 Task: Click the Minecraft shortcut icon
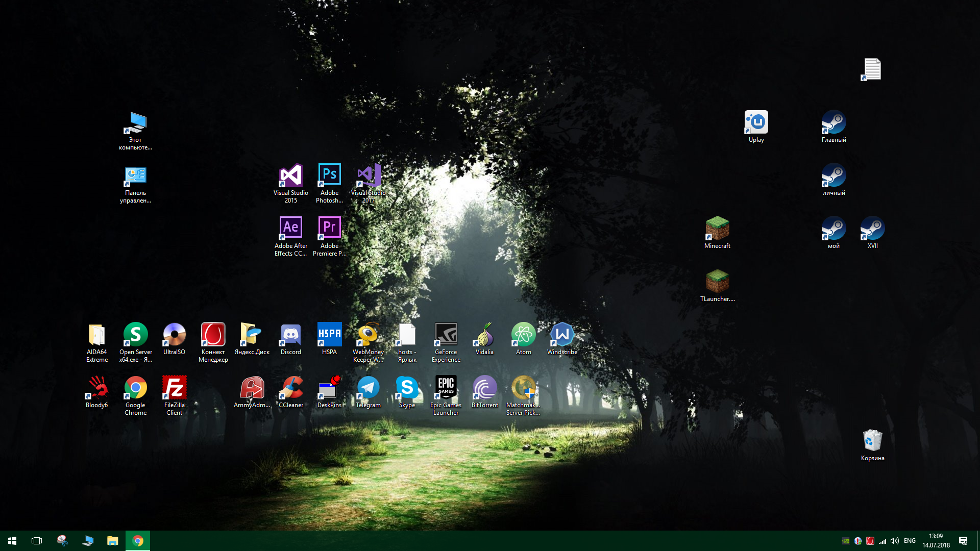coord(717,229)
